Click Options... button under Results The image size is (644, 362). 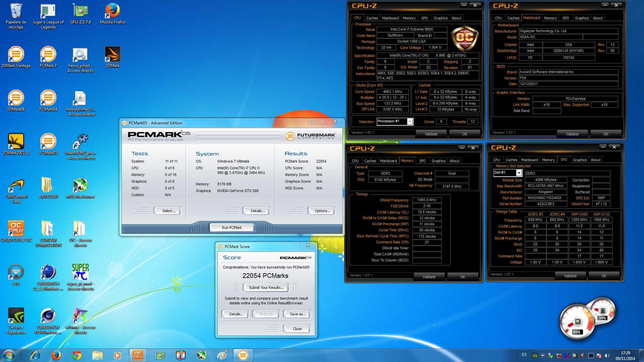pos(321,211)
